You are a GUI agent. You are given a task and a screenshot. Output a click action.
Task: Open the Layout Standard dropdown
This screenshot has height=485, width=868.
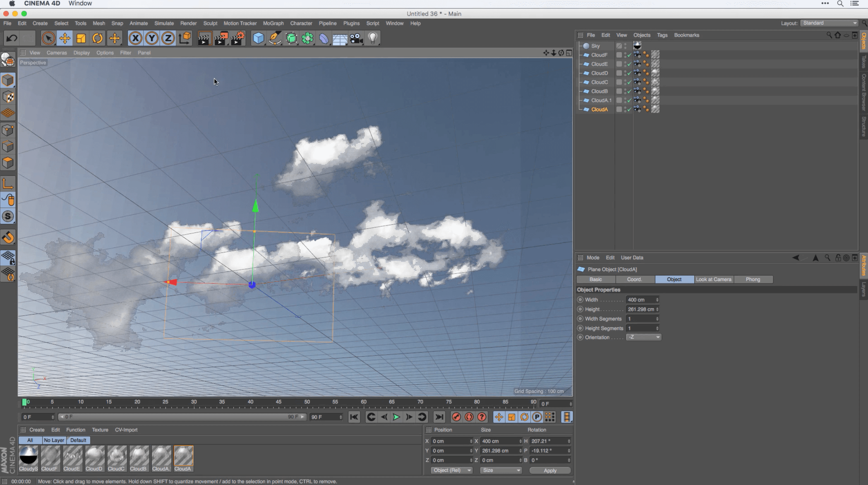click(829, 23)
